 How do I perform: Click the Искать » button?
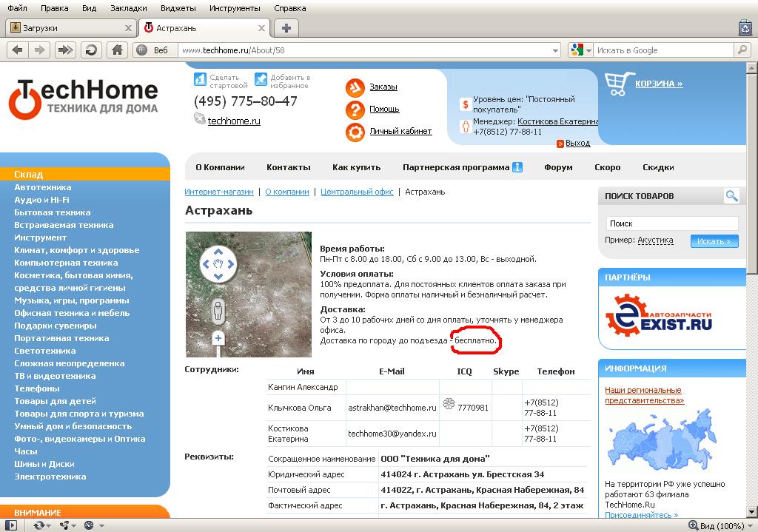point(714,241)
